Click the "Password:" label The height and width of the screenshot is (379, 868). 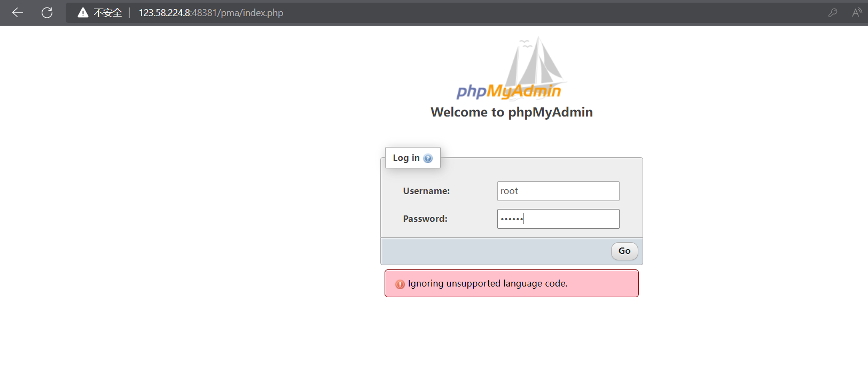pyautogui.click(x=425, y=219)
